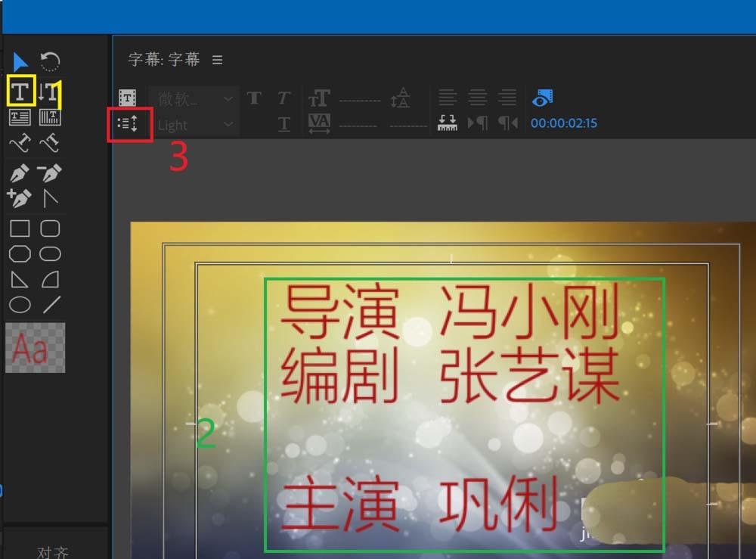Click the Aa style swatch preview

(x=34, y=349)
